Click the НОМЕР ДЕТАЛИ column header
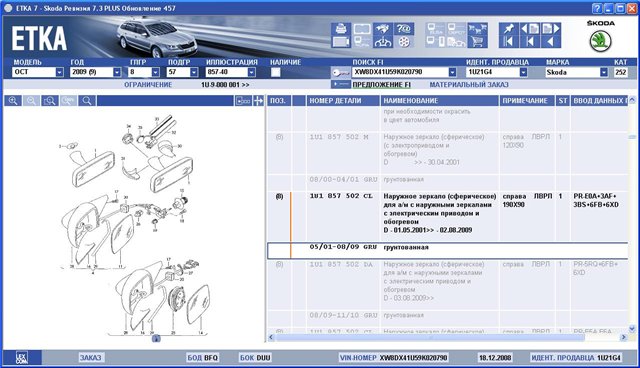 pyautogui.click(x=343, y=101)
